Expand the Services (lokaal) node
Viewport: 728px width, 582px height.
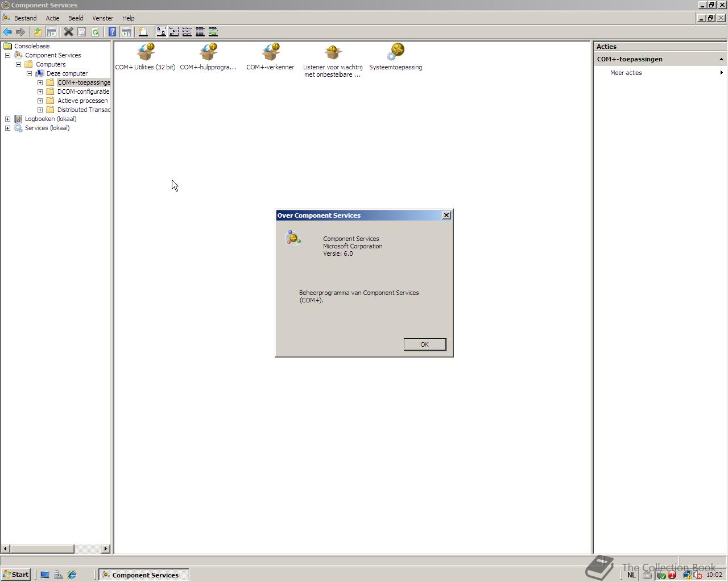click(8, 128)
